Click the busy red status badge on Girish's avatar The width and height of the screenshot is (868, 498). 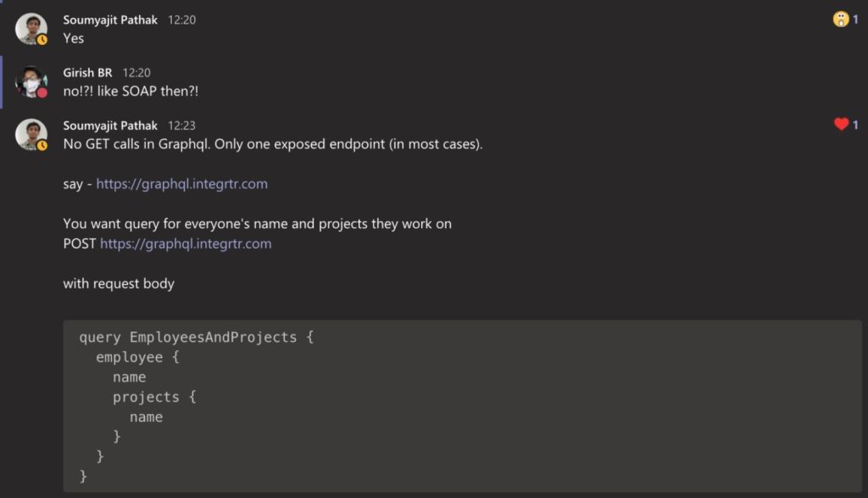coord(42,92)
